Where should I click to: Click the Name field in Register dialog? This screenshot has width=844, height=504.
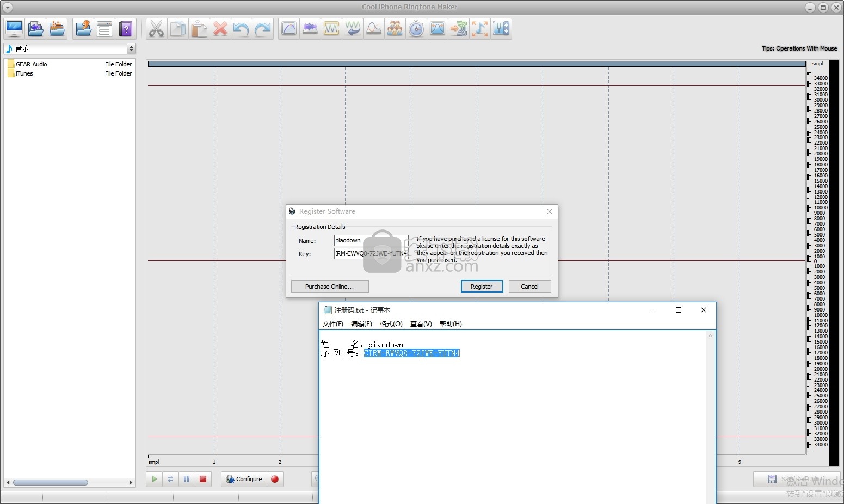(x=371, y=240)
